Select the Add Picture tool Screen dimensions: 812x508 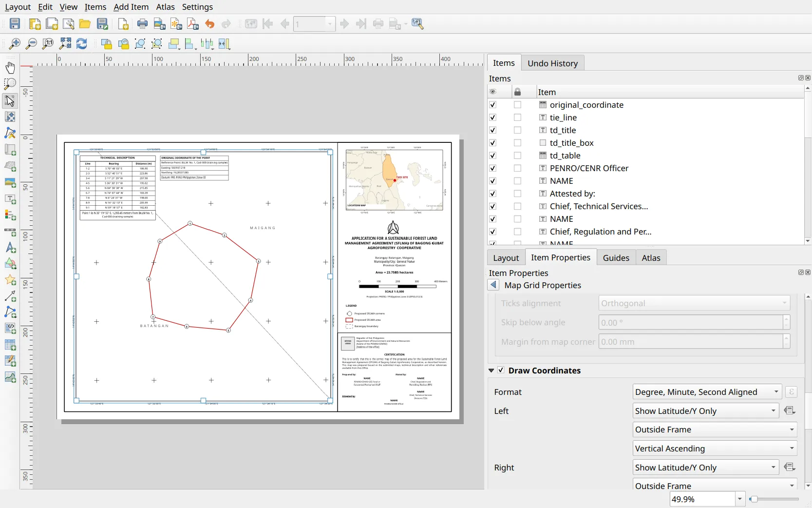point(10,182)
